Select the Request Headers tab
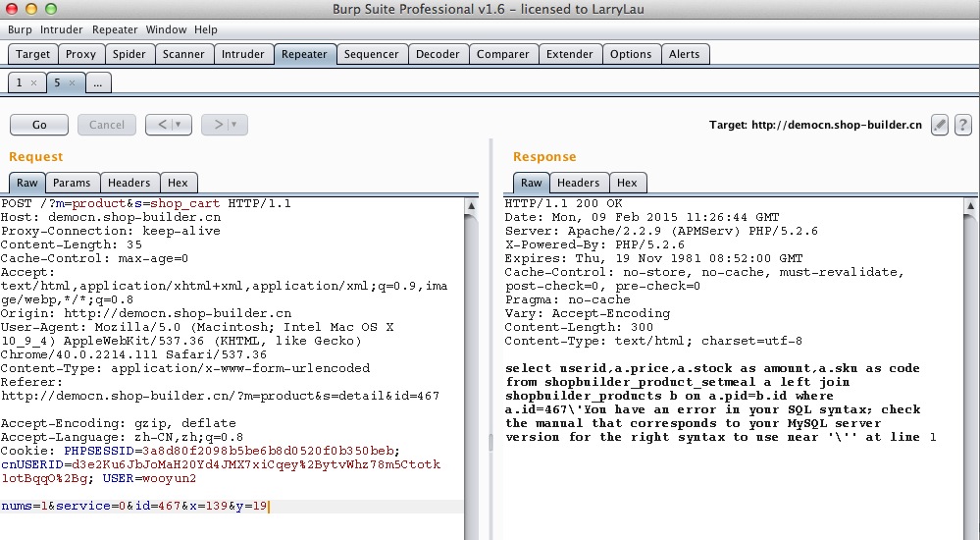The height and width of the screenshot is (540, 980). 129,183
